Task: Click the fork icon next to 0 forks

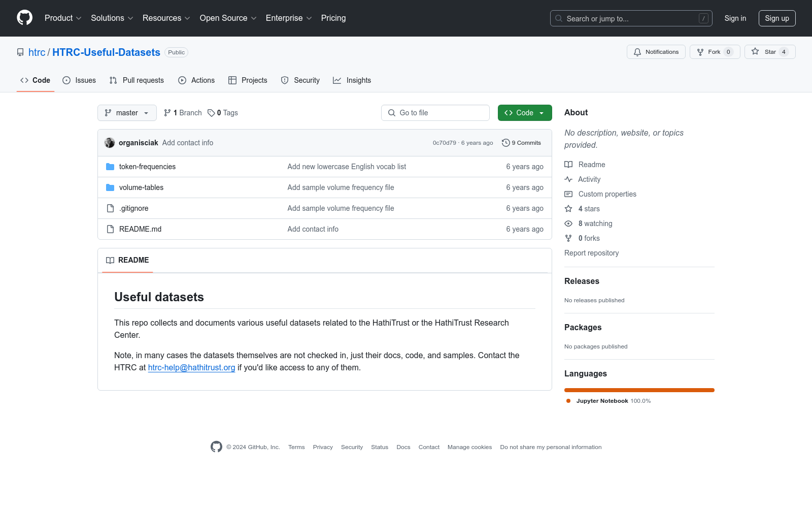Action: click(x=568, y=238)
